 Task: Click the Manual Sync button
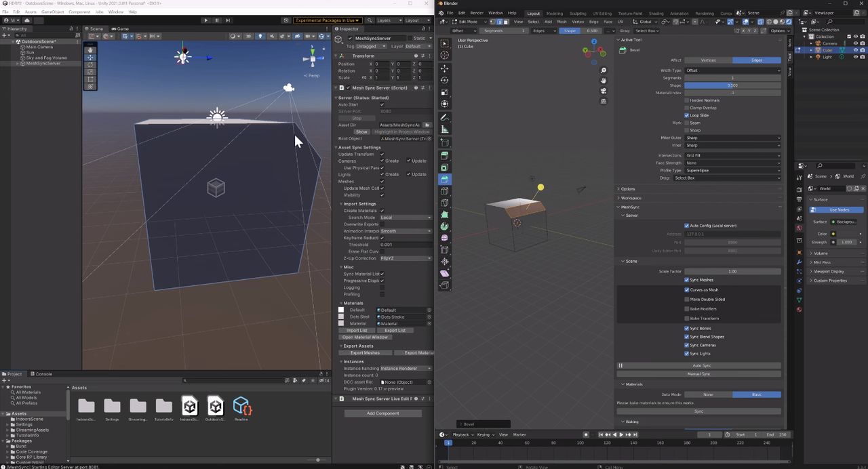point(699,374)
